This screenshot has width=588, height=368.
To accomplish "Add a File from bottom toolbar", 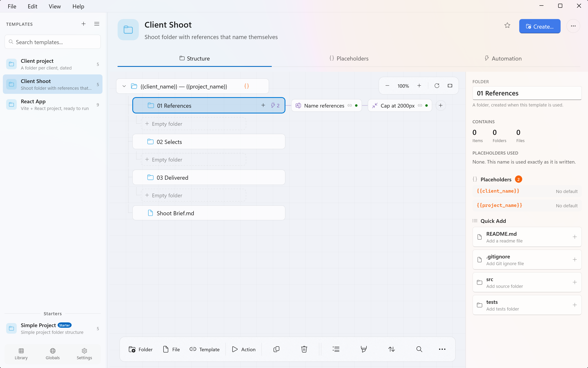I will tap(171, 349).
